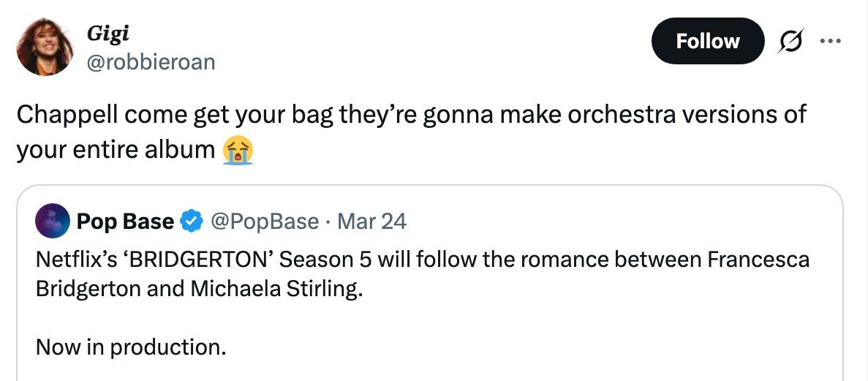
Task: Open the Gigi display name link
Action: tap(107, 33)
